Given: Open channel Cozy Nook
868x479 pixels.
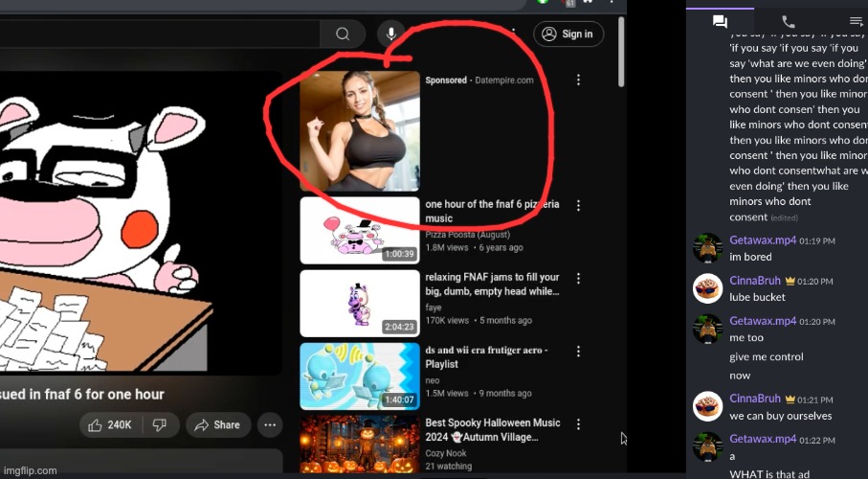Looking at the screenshot, I should click(x=446, y=453).
